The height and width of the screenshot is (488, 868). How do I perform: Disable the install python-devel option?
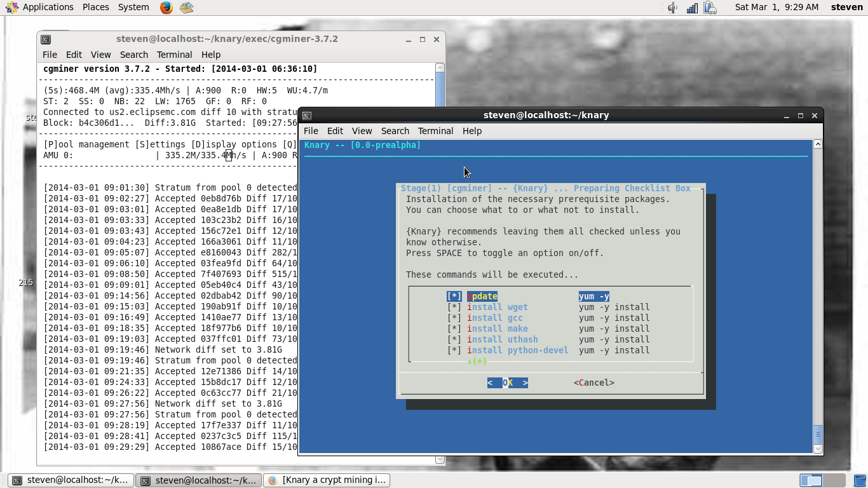click(452, 350)
